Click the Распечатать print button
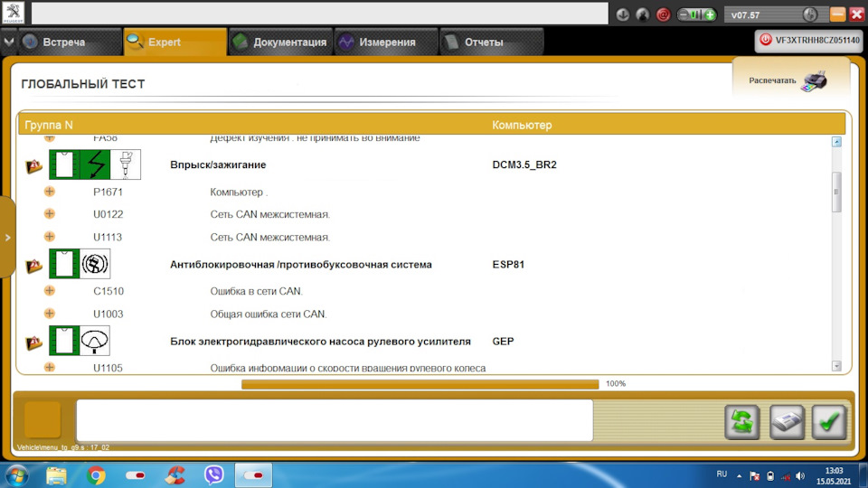The height and width of the screenshot is (488, 868). click(x=790, y=80)
